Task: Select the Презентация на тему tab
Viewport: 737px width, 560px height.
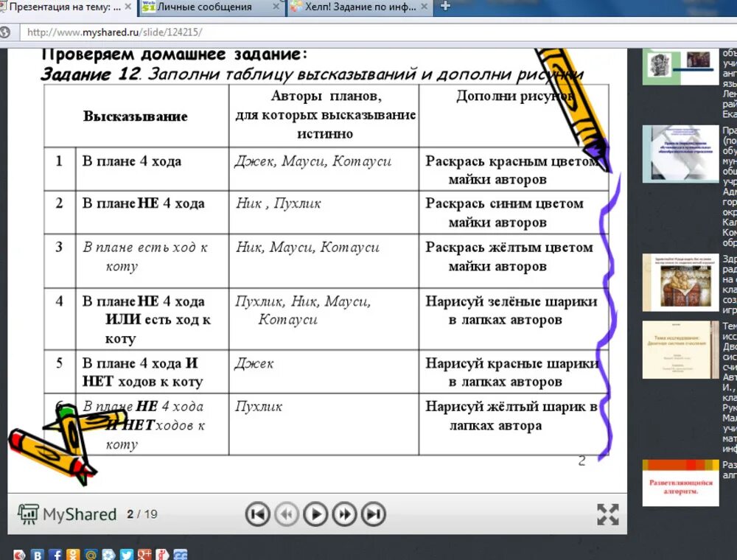Action: click(x=65, y=7)
